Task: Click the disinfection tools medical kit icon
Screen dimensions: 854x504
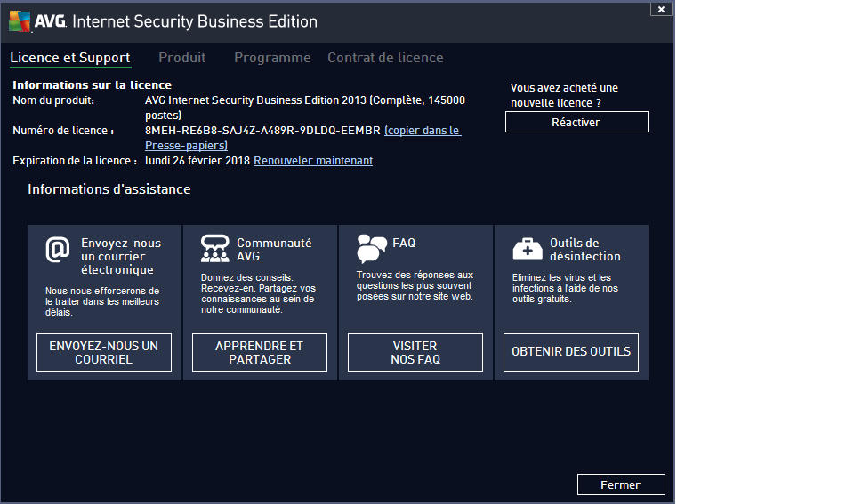Action: coord(528,249)
